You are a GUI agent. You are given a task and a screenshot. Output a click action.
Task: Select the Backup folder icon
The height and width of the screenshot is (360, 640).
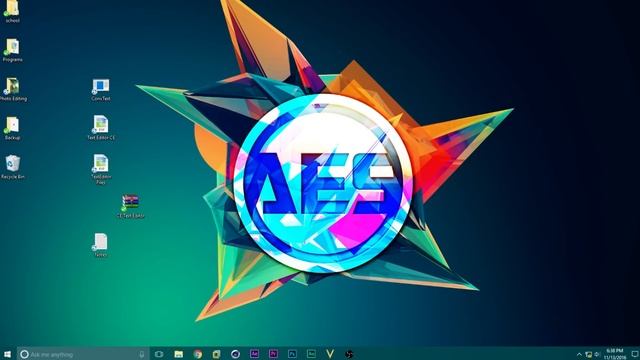(x=12, y=128)
